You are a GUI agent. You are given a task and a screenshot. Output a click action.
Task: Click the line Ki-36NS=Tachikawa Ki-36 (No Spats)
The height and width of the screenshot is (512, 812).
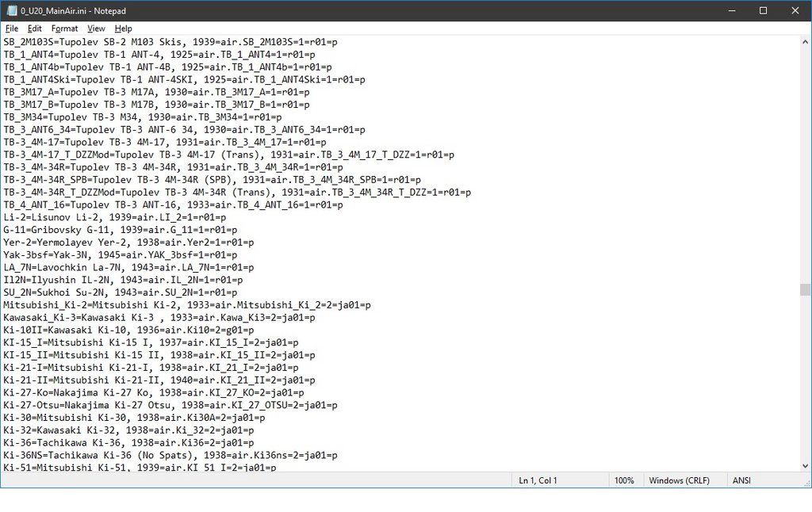click(170, 455)
